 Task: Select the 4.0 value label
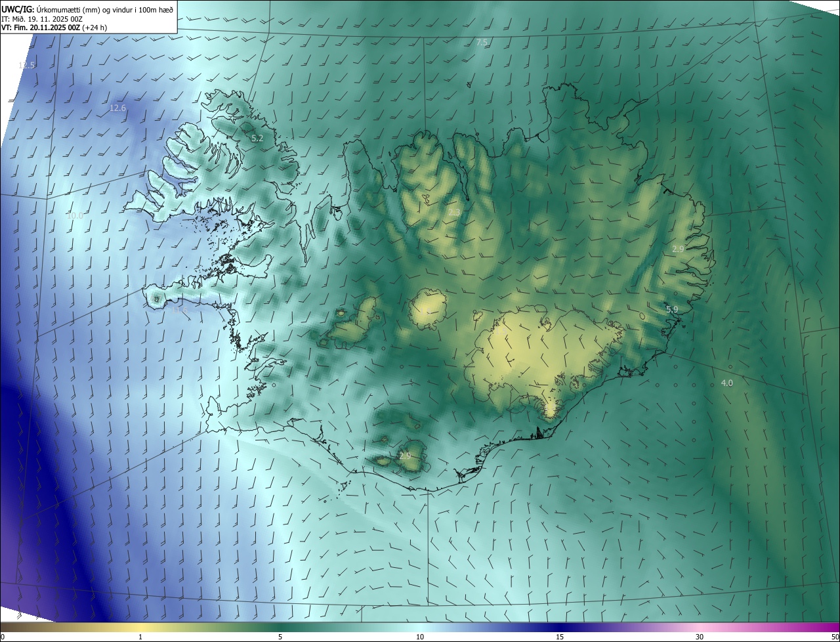click(x=727, y=383)
